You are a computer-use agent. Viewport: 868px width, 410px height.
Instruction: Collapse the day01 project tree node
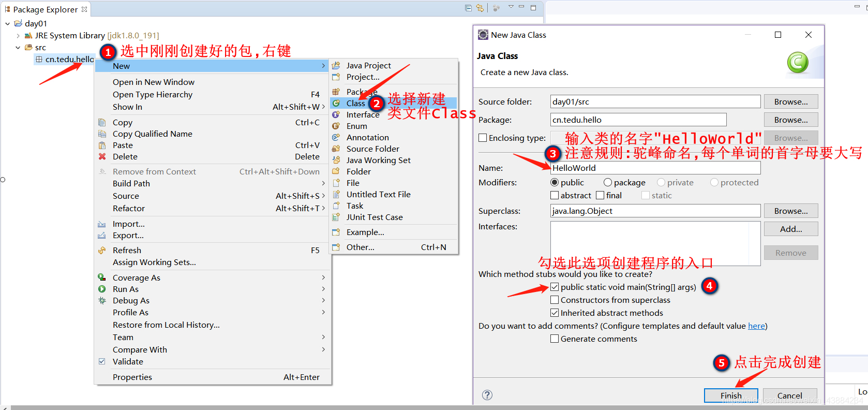[x=7, y=23]
